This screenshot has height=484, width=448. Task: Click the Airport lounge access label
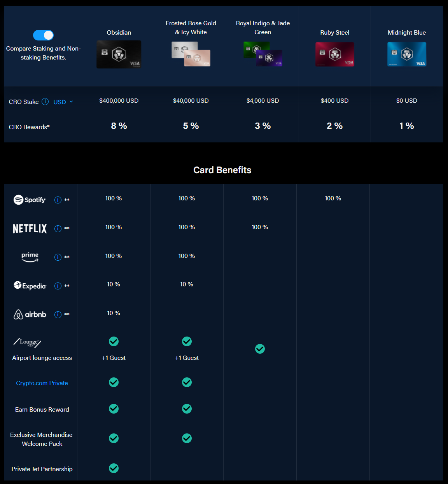(42, 358)
